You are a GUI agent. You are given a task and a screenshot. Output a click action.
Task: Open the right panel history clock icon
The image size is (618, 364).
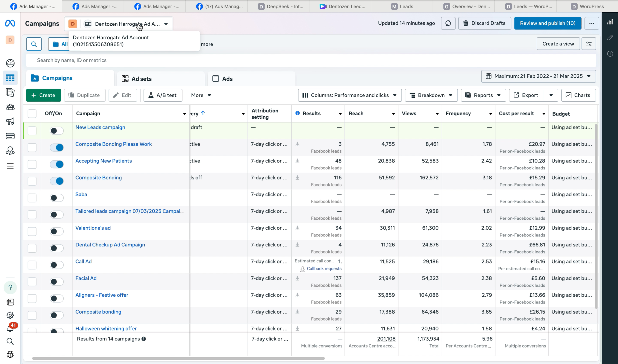pos(610,54)
